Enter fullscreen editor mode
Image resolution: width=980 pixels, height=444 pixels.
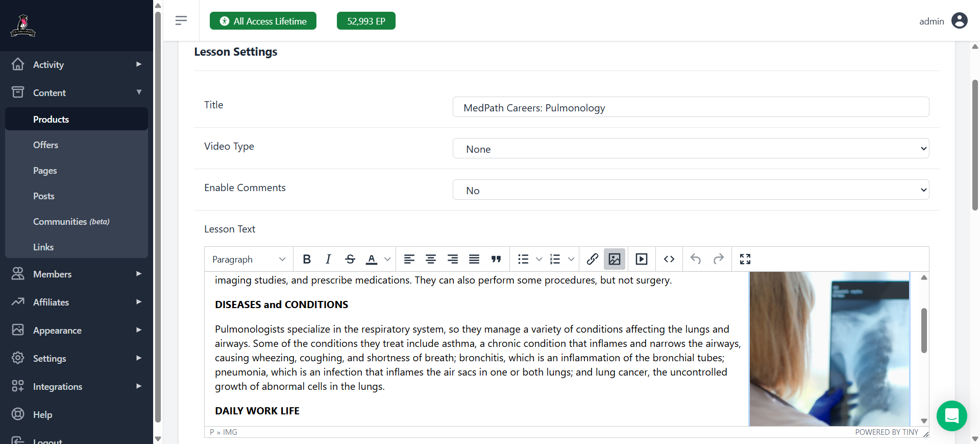pyautogui.click(x=745, y=259)
